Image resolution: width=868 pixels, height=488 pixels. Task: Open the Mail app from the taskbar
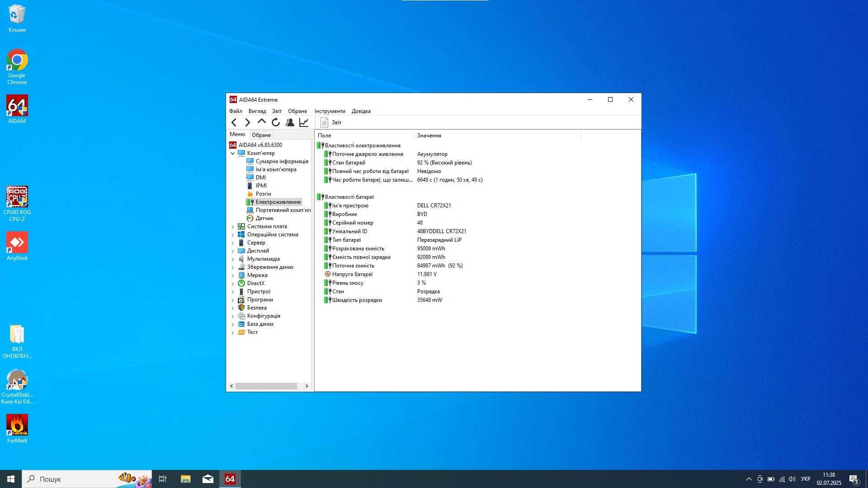pos(208,479)
